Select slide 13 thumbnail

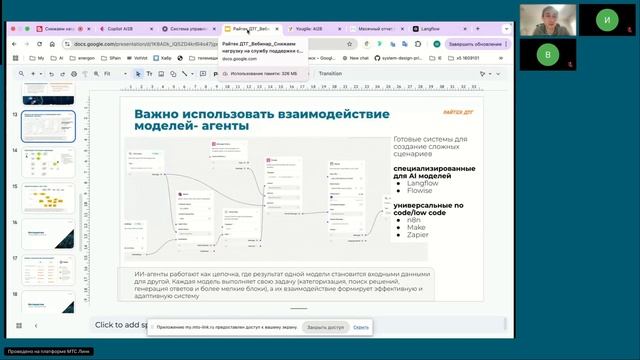point(48,126)
